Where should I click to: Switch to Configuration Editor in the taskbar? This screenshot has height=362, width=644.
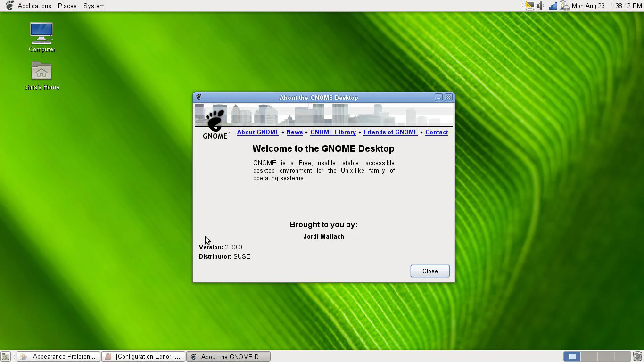(x=143, y=357)
